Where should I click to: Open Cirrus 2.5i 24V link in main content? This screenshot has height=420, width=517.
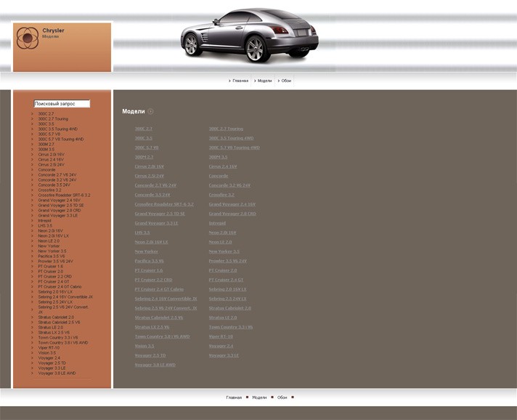tap(150, 176)
